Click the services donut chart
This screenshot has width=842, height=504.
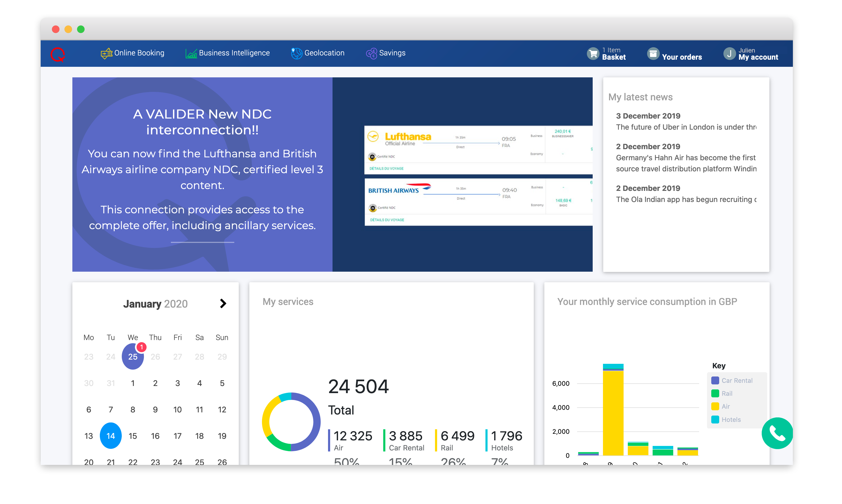291,422
